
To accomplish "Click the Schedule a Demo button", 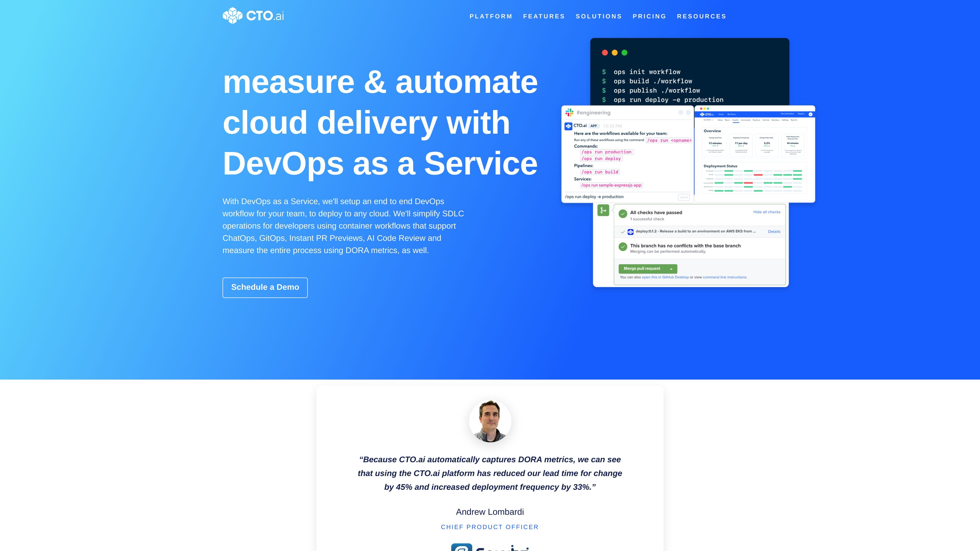I will pyautogui.click(x=265, y=287).
